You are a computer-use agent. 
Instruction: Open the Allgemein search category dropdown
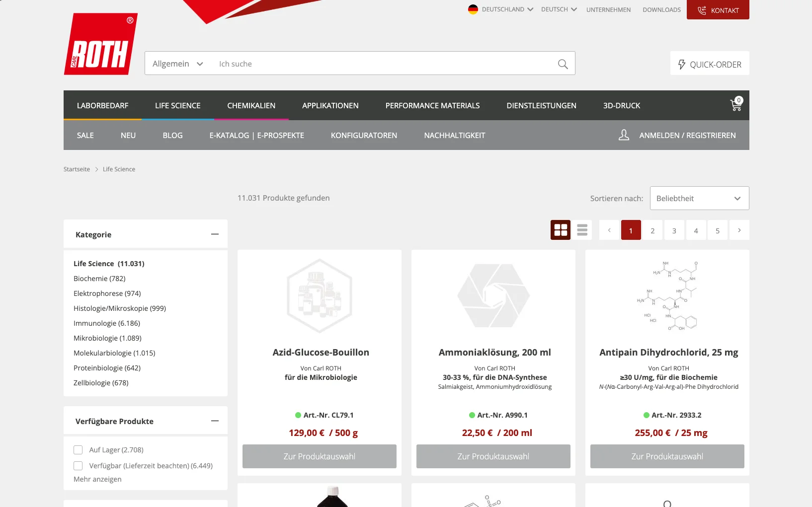click(178, 64)
